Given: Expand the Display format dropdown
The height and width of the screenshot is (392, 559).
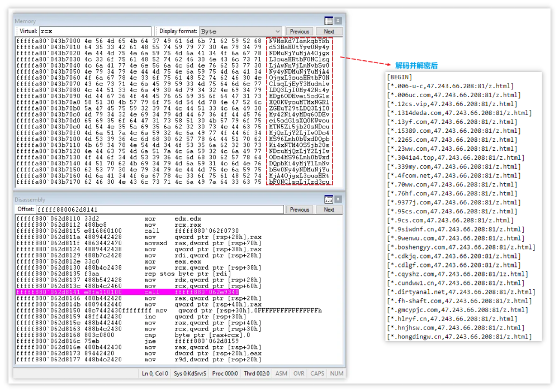Looking at the screenshot, I should pos(277,31).
